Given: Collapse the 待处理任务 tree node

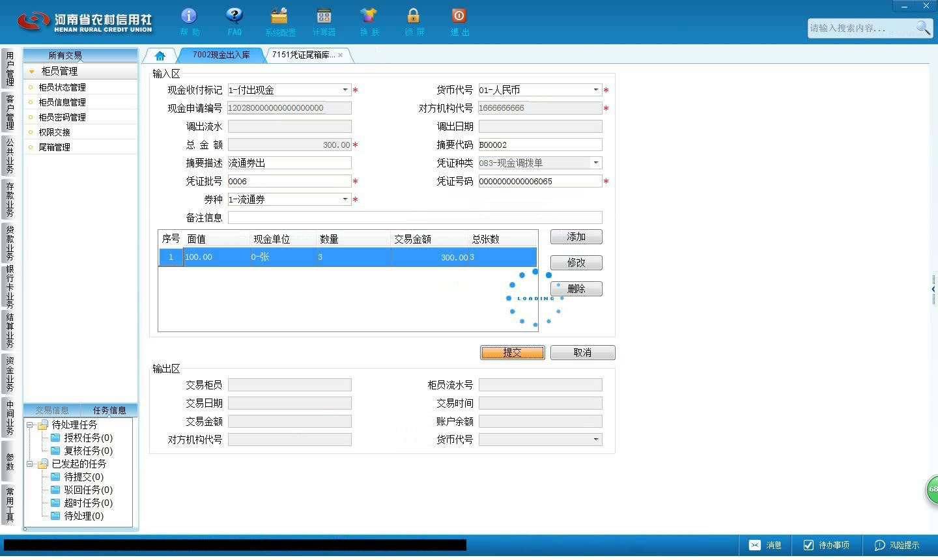Looking at the screenshot, I should tap(30, 425).
